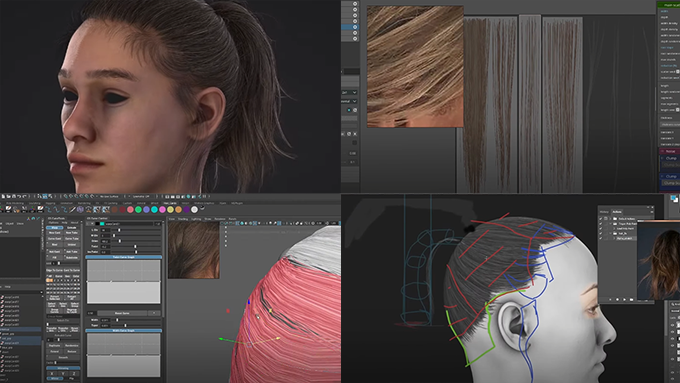
Task: Select the pencil curve tool on the shelf
Action: 72,210
